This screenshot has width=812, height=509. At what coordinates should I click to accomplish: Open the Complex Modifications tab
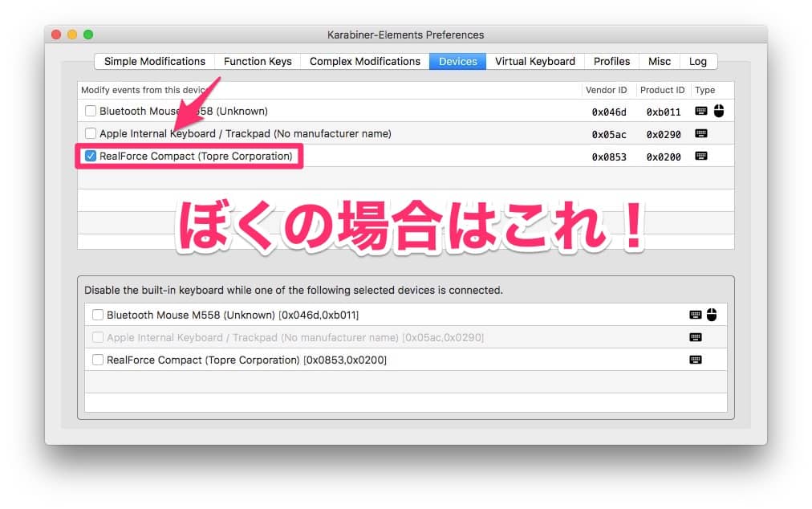coord(364,61)
